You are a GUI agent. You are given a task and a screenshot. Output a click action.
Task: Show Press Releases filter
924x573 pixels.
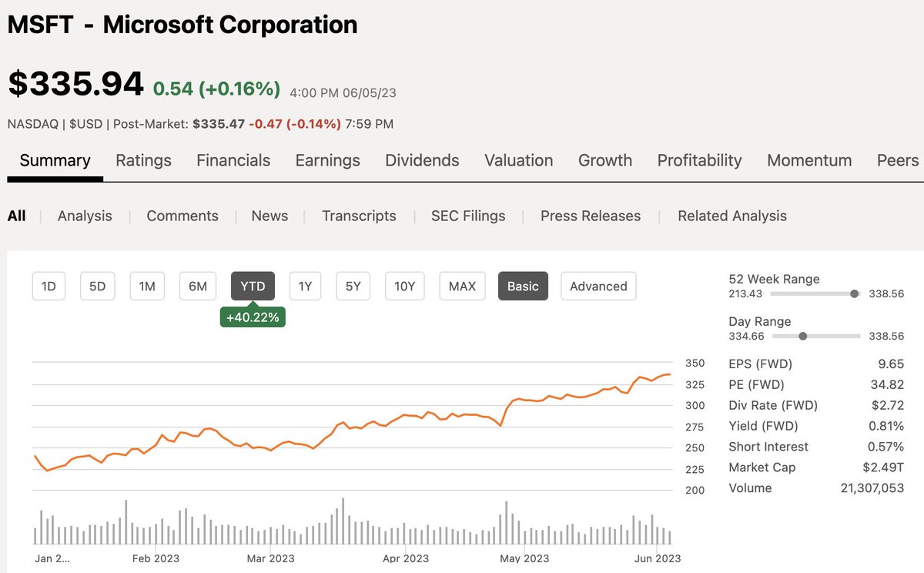[591, 216]
